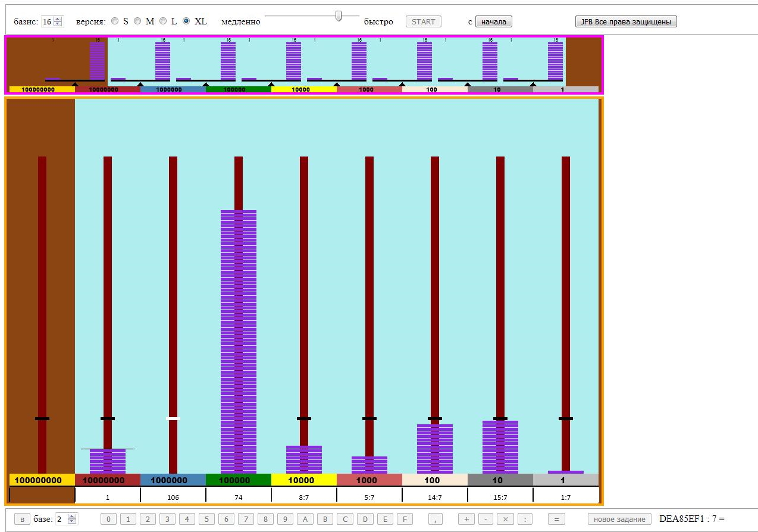Decrease the базе spinner value

[x=72, y=521]
